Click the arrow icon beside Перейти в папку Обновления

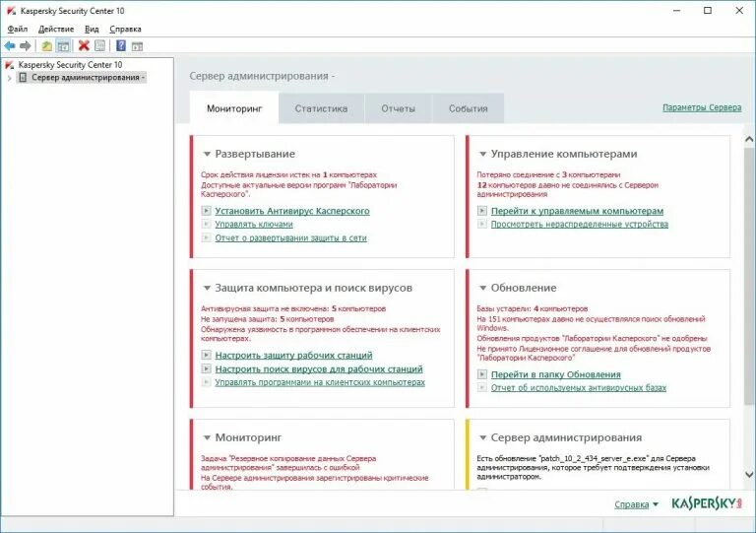tap(482, 374)
